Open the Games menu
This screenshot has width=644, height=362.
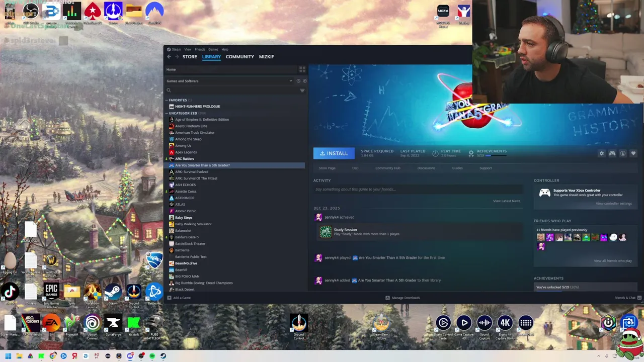tap(213, 49)
